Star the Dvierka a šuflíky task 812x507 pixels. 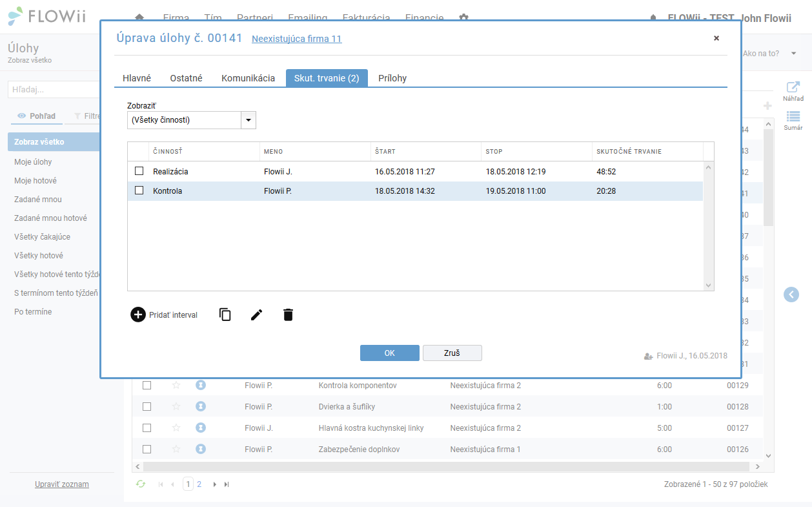[x=176, y=407]
